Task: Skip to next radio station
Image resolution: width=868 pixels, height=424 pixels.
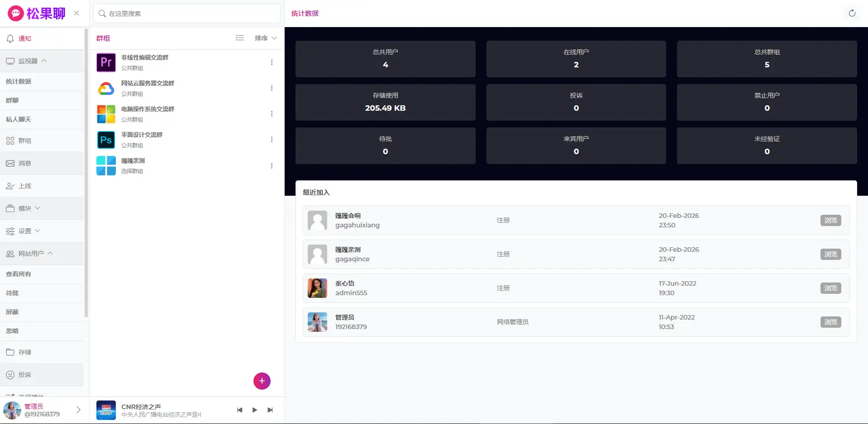Action: coord(270,410)
